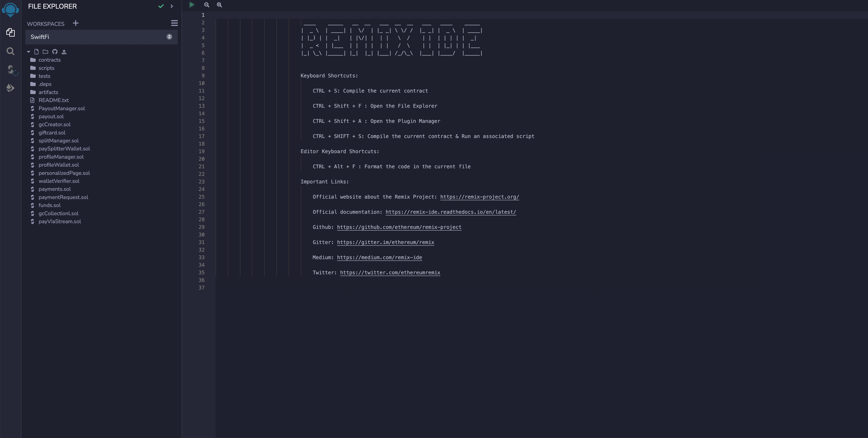Upload local file to workspace
Image resolution: width=868 pixels, height=438 pixels.
[x=64, y=52]
